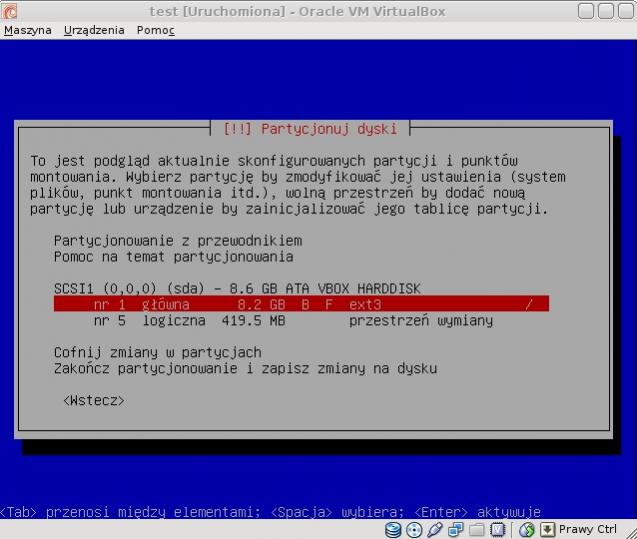The width and height of the screenshot is (637, 539).
Task: Click the keyboard capture arrow icon
Action: [x=547, y=530]
